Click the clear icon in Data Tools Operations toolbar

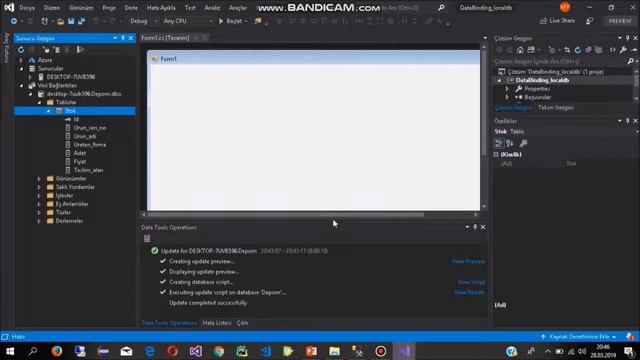(x=147, y=238)
